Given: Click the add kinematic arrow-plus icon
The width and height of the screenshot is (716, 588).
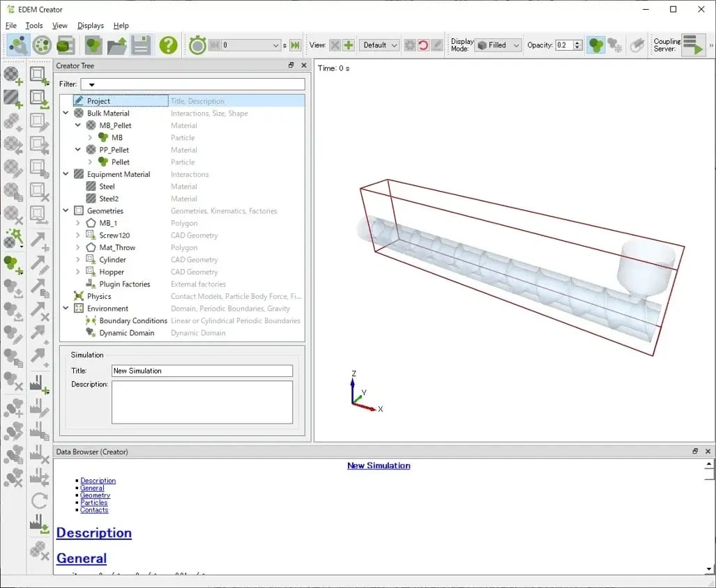Looking at the screenshot, I should tap(39, 241).
